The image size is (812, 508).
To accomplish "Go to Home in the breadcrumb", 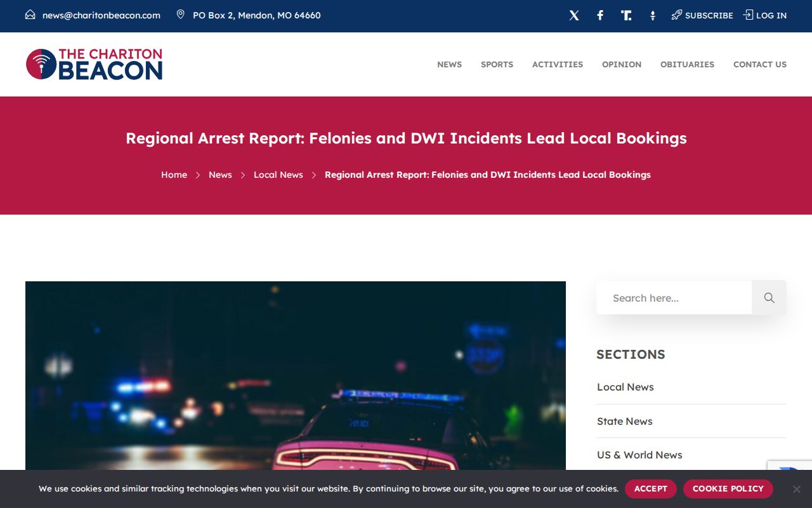I will click(174, 175).
